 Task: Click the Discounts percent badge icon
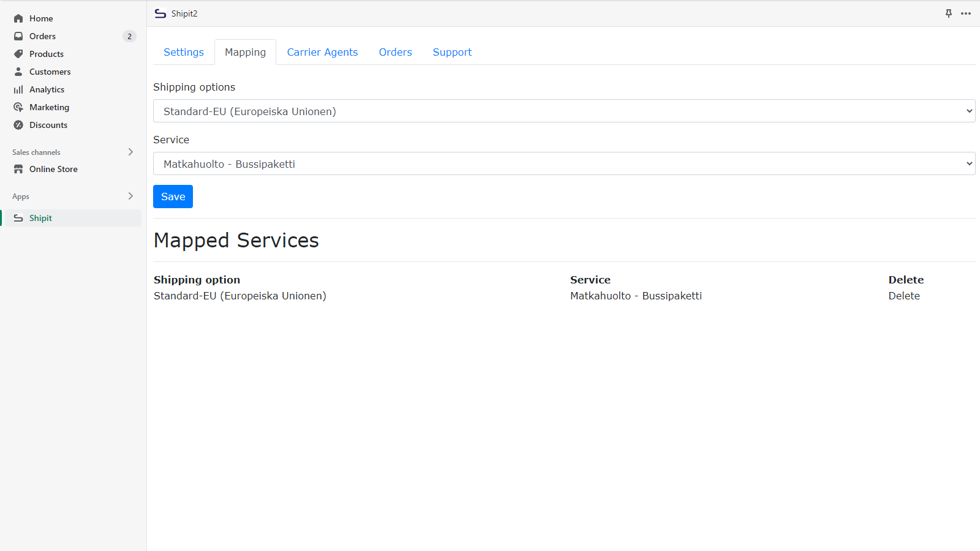18,125
